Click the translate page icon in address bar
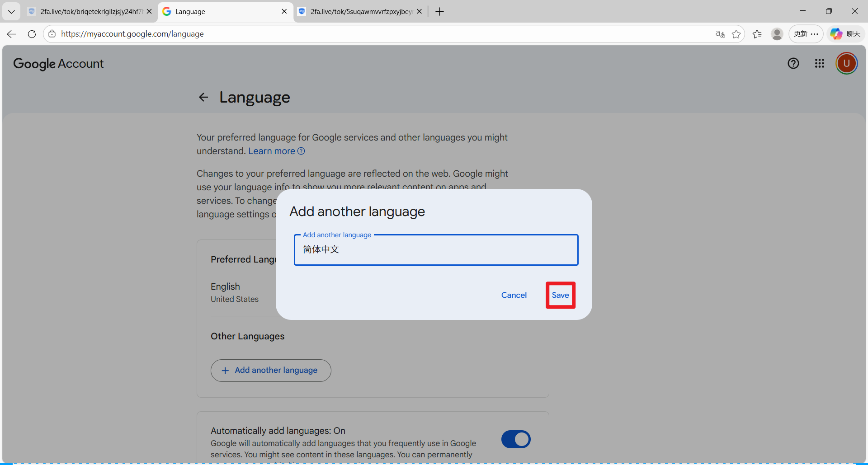Screen dimensions: 868x465 [x=720, y=34]
